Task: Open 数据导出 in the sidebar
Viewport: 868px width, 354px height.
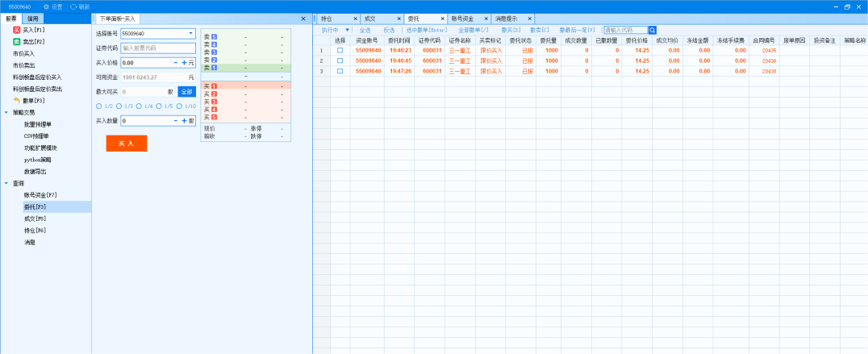Action: (x=35, y=172)
